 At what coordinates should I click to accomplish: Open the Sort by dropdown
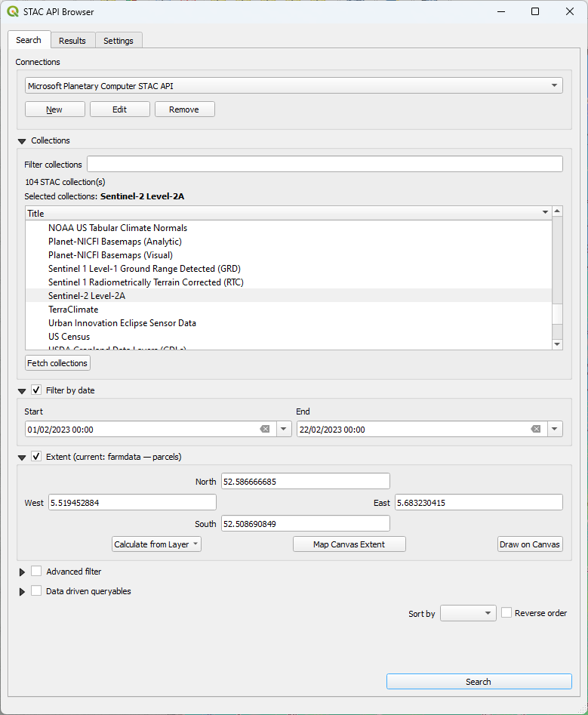[468, 613]
